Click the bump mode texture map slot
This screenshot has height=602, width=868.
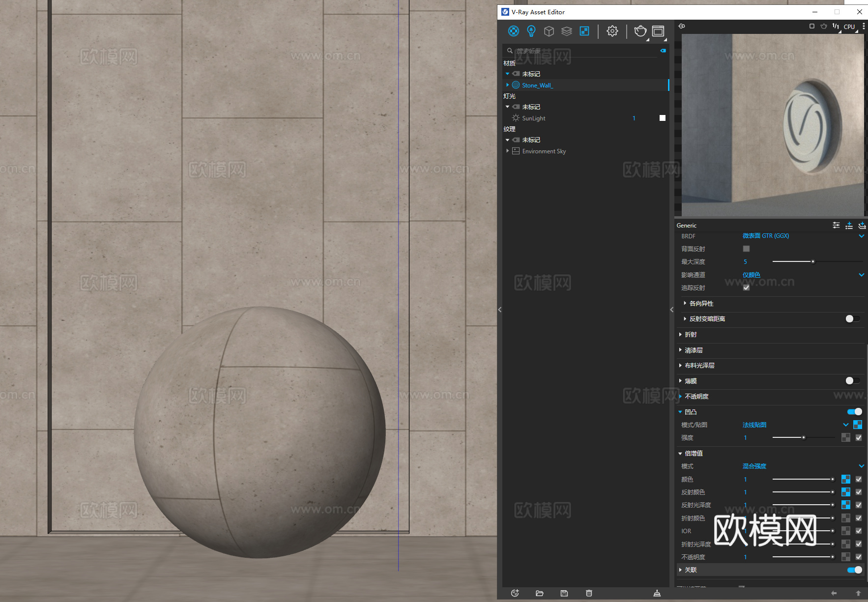coord(858,425)
